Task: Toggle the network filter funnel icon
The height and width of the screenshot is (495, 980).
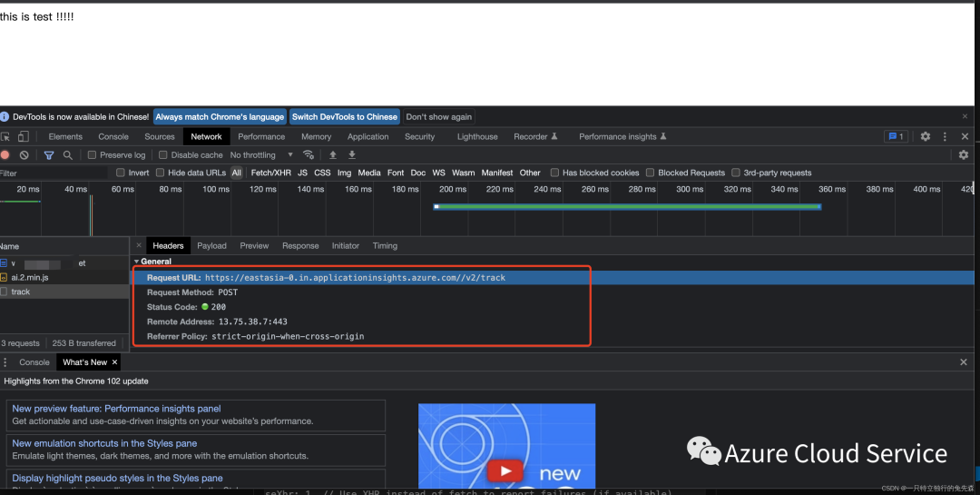Action: [x=49, y=154]
